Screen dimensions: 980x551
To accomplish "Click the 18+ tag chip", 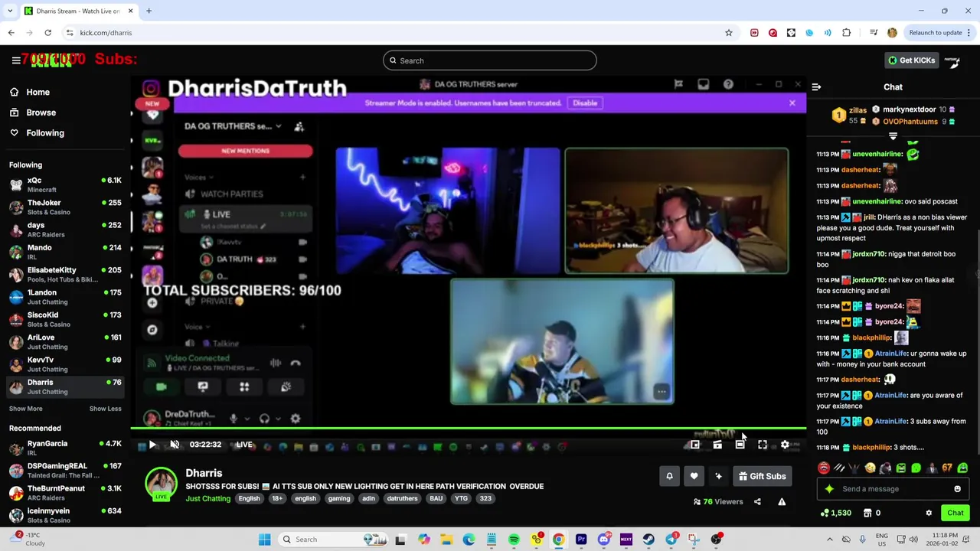I will 276,499.
